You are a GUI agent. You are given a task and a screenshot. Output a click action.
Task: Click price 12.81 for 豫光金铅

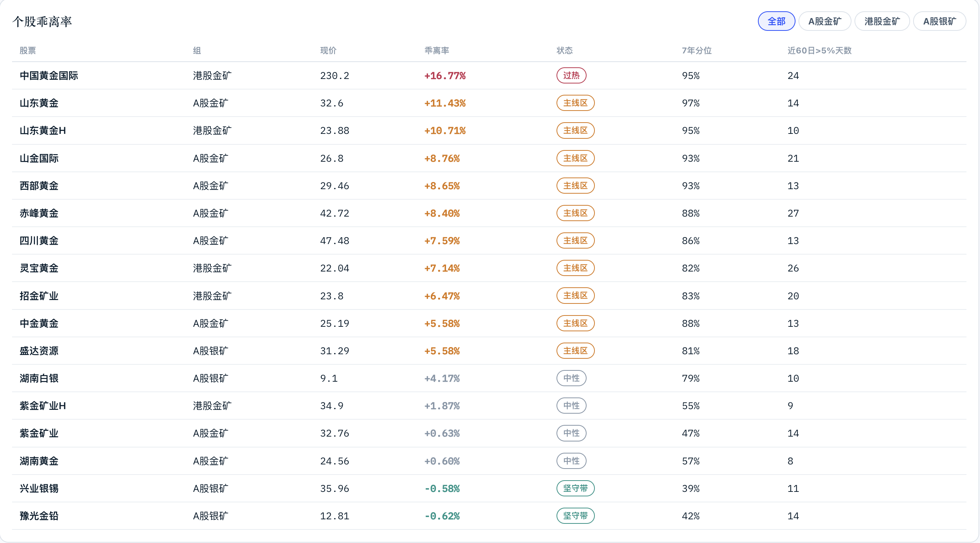click(x=334, y=516)
